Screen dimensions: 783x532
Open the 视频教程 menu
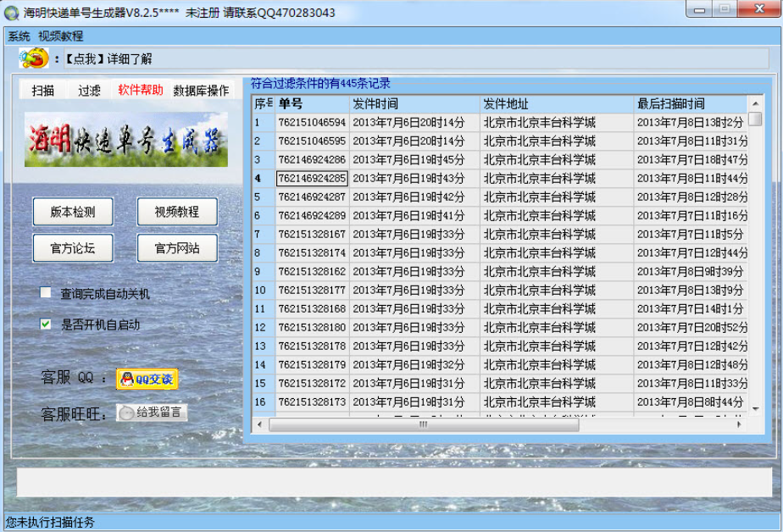61,36
